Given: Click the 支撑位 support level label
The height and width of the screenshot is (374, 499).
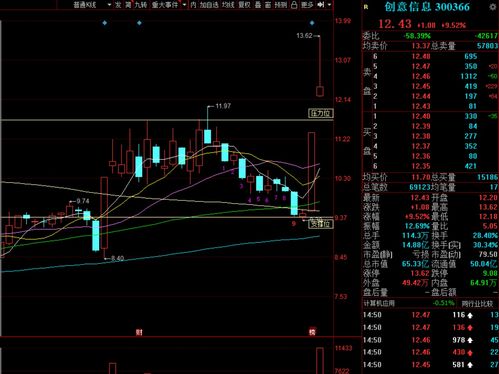Looking at the screenshot, I should point(321,224).
